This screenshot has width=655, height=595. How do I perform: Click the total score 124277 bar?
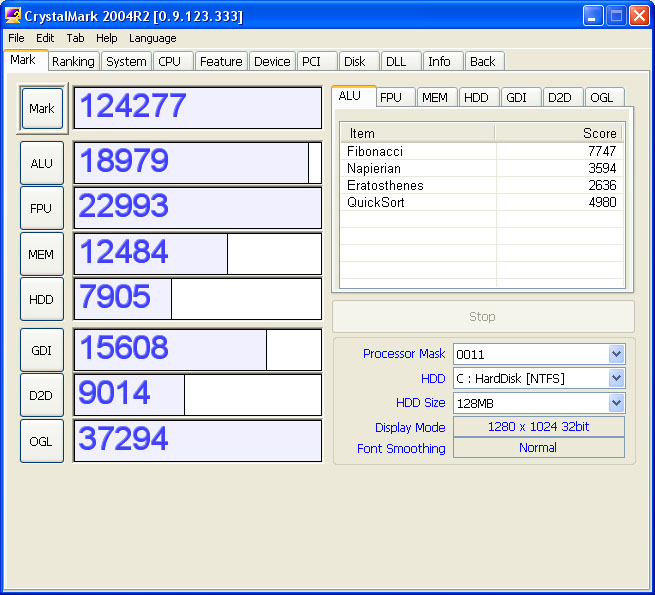tap(198, 108)
